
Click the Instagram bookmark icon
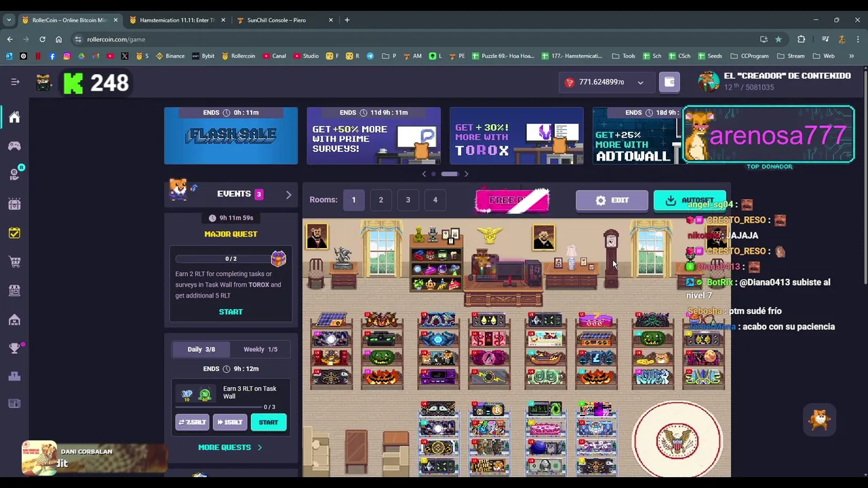[66, 56]
